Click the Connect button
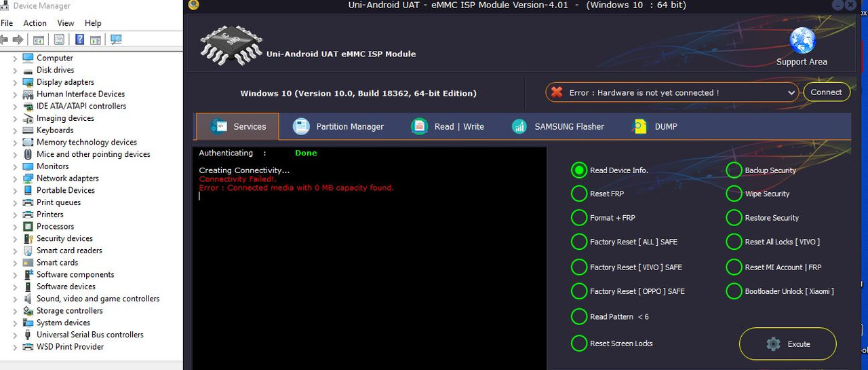868x370 pixels. click(x=826, y=92)
